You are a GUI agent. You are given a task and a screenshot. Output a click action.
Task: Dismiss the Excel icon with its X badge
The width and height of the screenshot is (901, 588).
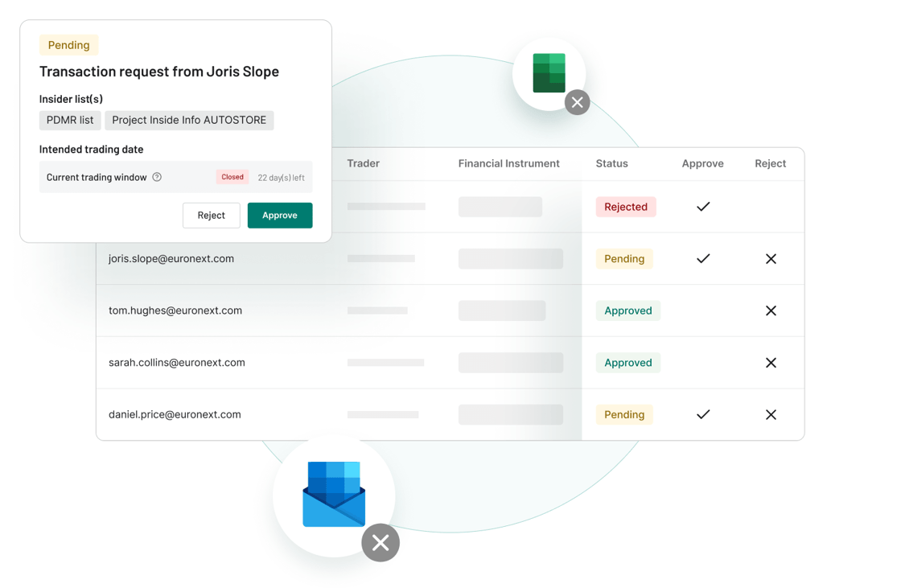tap(577, 102)
